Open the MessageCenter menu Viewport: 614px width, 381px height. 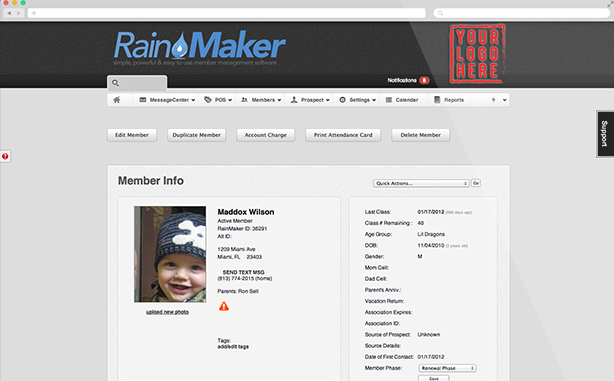click(167, 100)
